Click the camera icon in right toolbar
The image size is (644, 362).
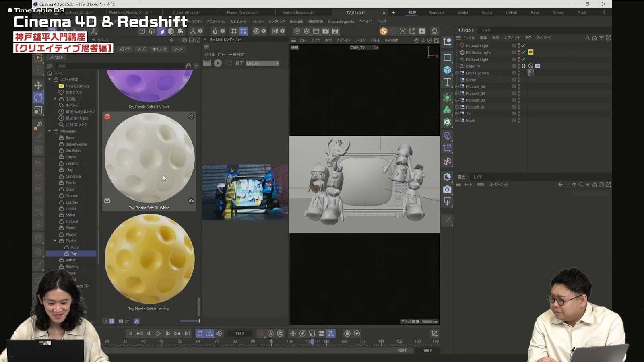[447, 189]
